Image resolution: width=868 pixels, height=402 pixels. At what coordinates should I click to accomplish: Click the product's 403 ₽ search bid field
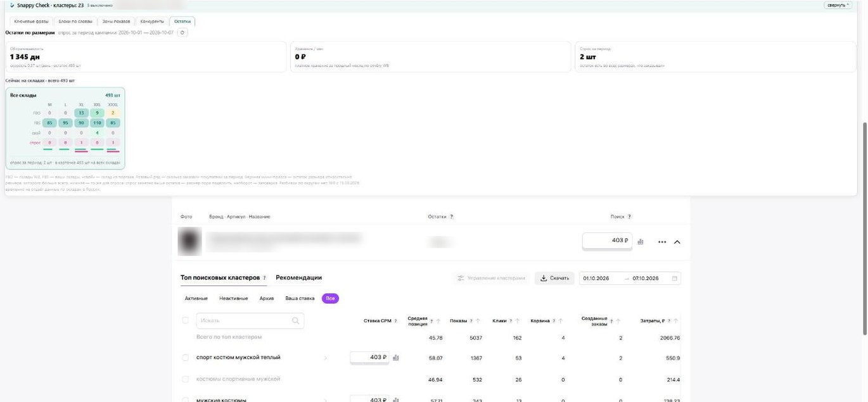point(607,241)
